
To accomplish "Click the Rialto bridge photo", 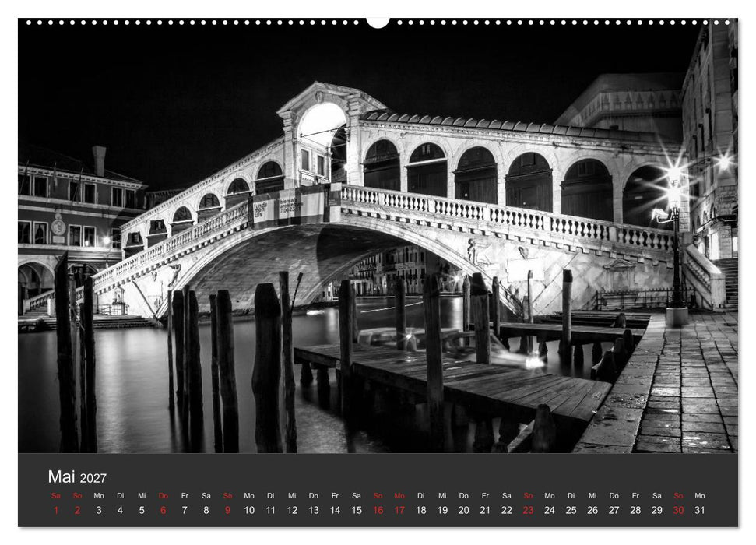I will tap(378, 236).
